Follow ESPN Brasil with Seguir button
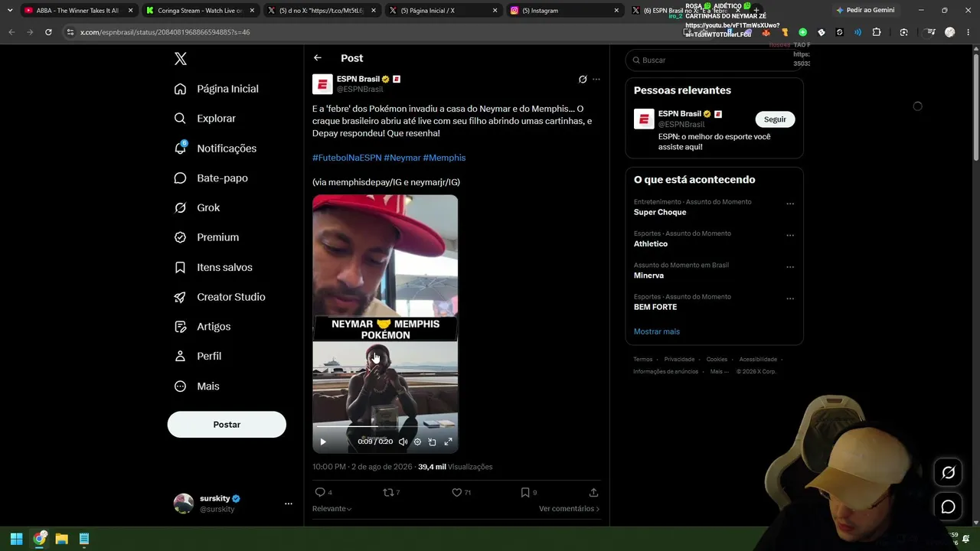The height and width of the screenshot is (551, 980). (775, 119)
